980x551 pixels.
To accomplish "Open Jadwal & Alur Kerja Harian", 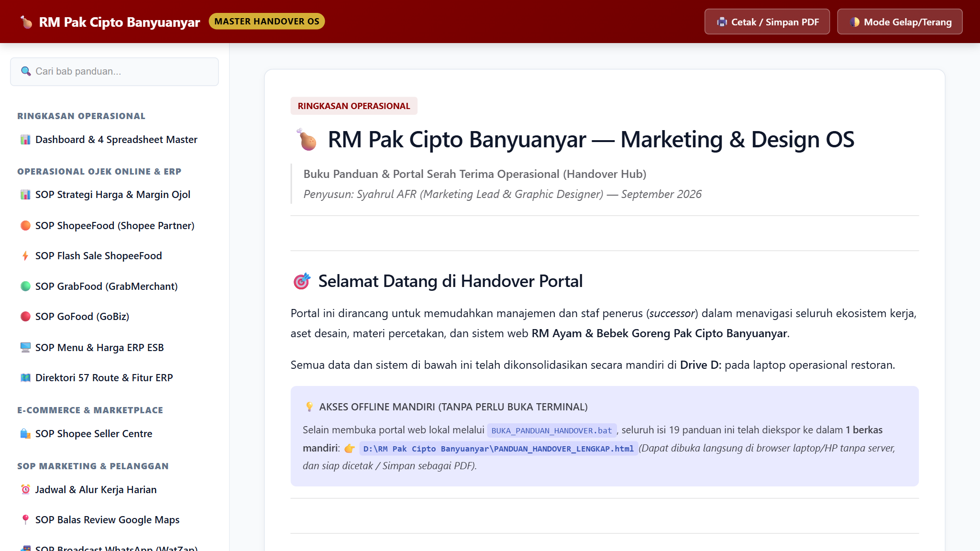I will 114,489.
